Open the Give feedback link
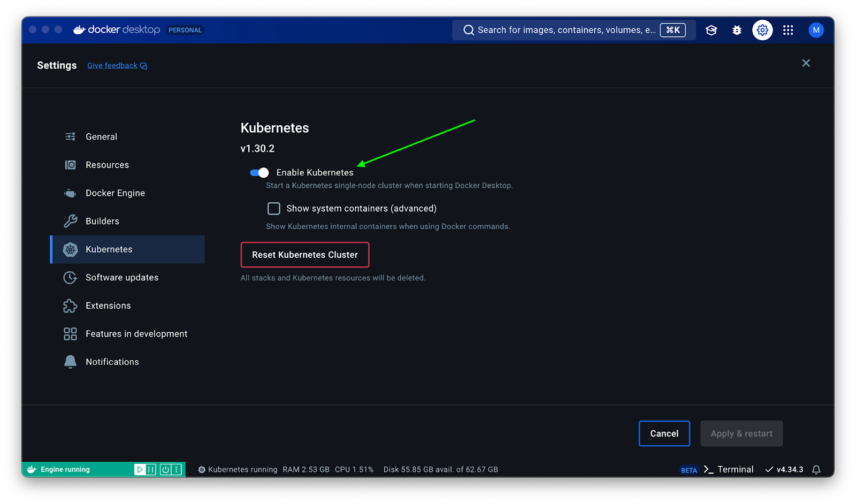 [x=112, y=65]
